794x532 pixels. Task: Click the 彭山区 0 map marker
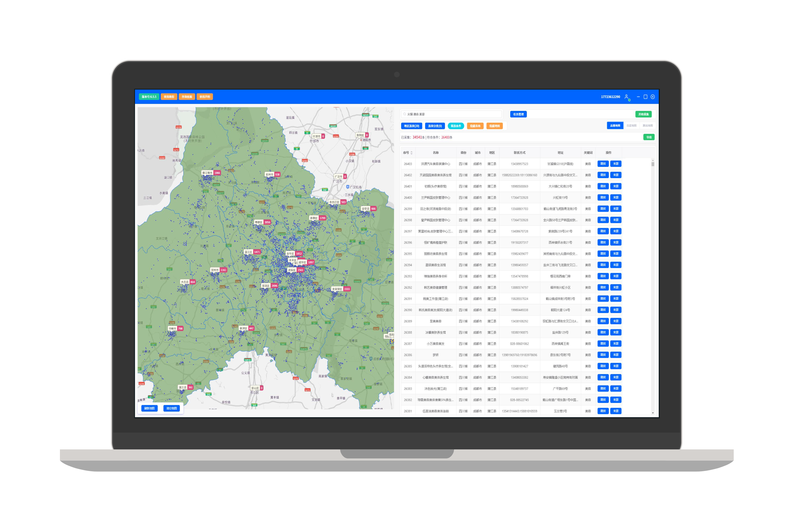coord(257,388)
